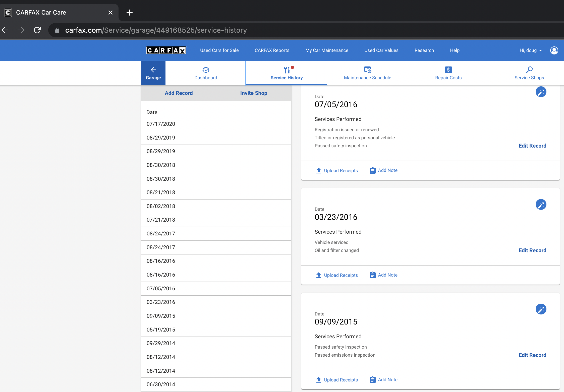Screen dimensions: 564x392
Task: Click the Service Shops magnifier icon
Action: (529, 70)
